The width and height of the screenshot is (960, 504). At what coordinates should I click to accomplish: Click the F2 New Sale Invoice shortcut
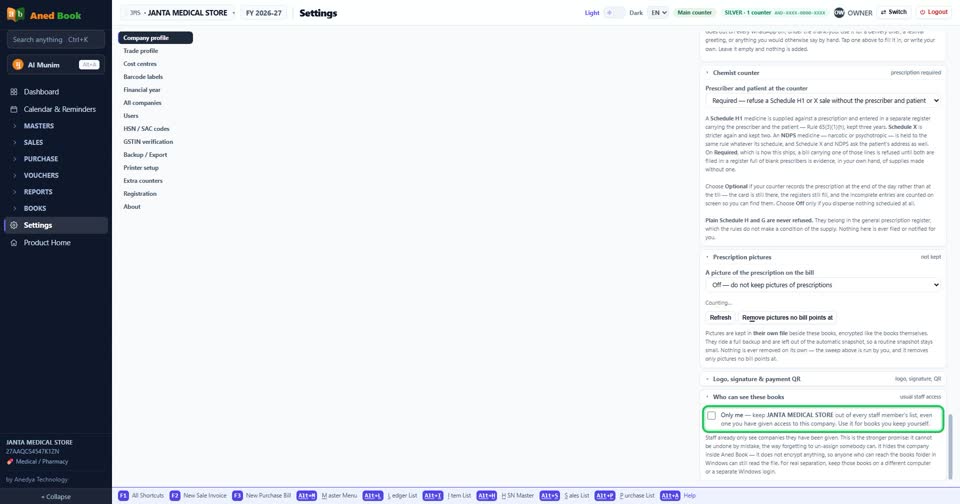click(x=198, y=495)
